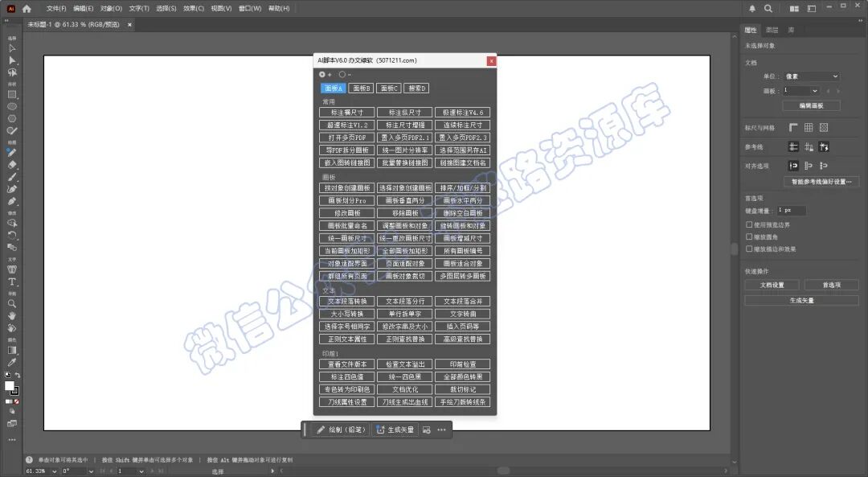
Task: Switch to 面板B tab in script panel
Action: (362, 88)
